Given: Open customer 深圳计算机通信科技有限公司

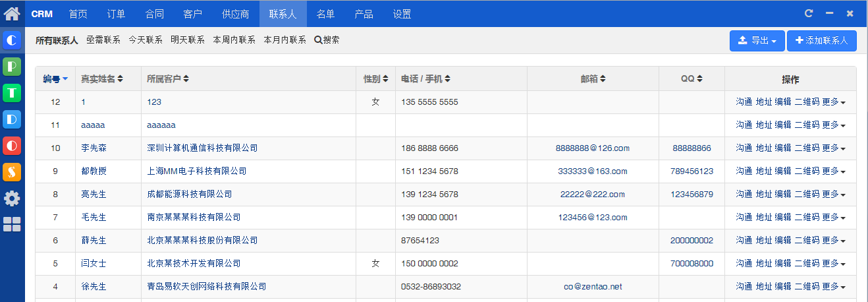Looking at the screenshot, I should click(x=202, y=148).
